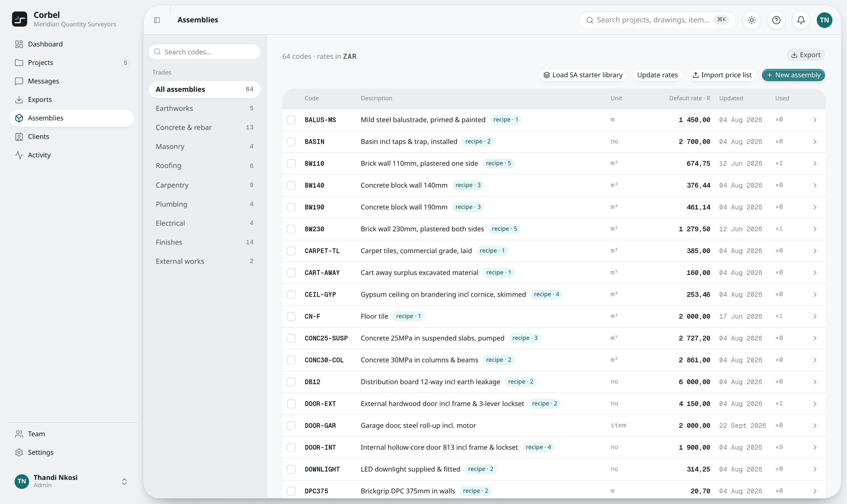Toggle light theme sun icon
The image size is (847, 504).
click(751, 20)
